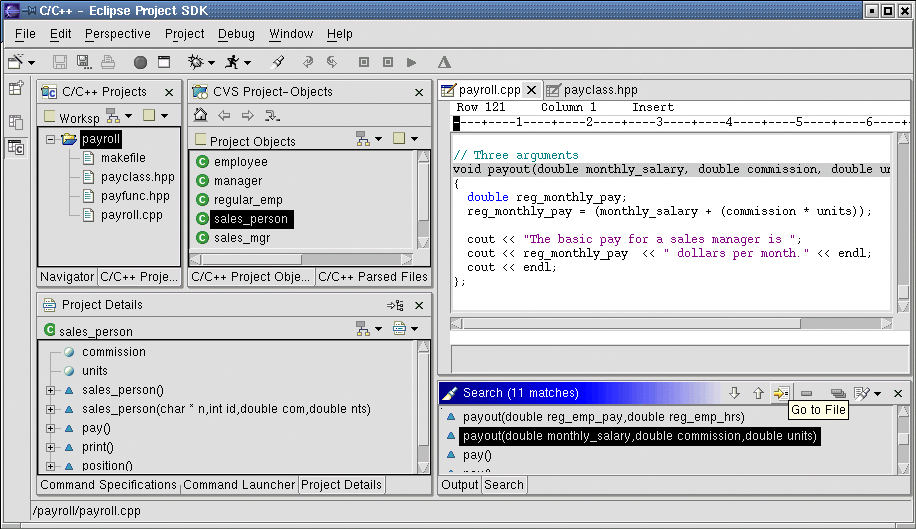Open the New wizard dropdown arrow
Screen dimensions: 916x529
[31, 62]
